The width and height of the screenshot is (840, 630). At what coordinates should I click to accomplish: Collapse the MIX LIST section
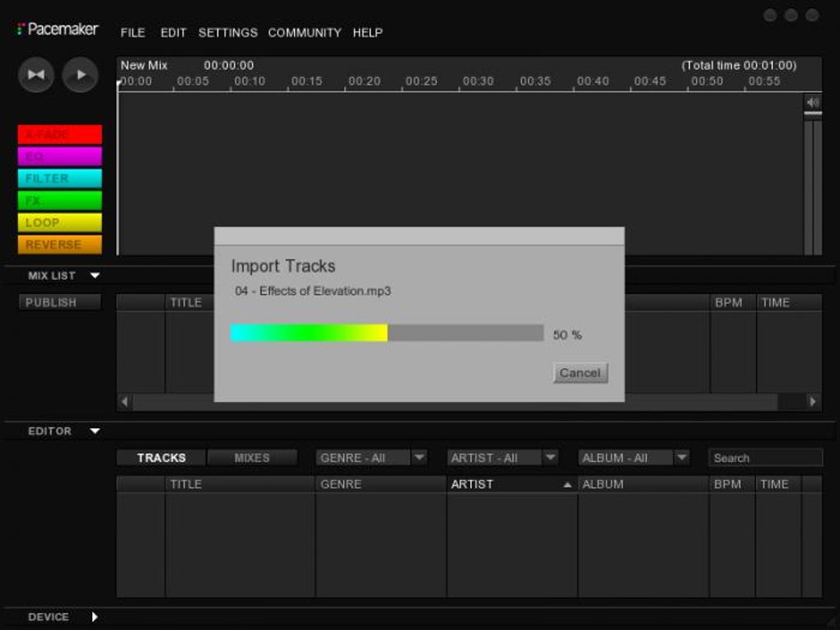click(95, 275)
